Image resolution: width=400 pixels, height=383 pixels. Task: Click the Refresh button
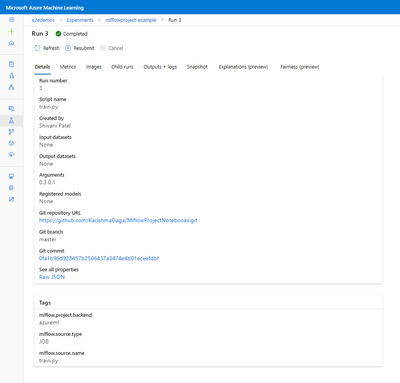47,48
